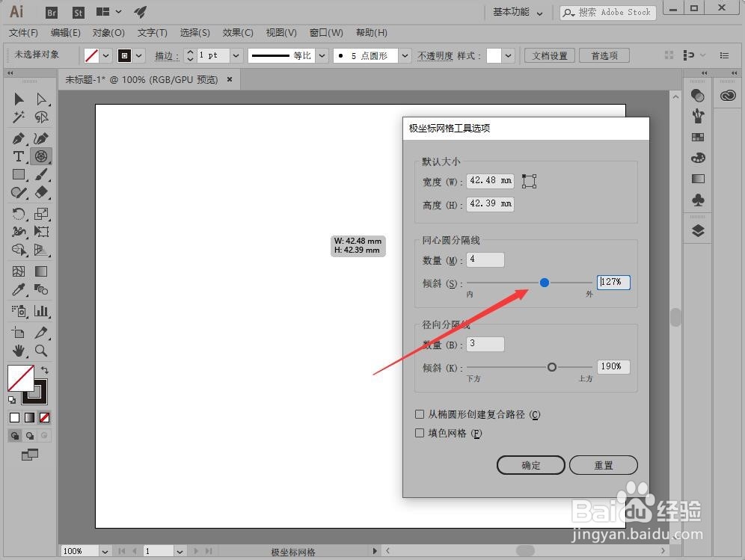Open the stroke weight dropdown
Screen dimensions: 745x560
tap(236, 55)
